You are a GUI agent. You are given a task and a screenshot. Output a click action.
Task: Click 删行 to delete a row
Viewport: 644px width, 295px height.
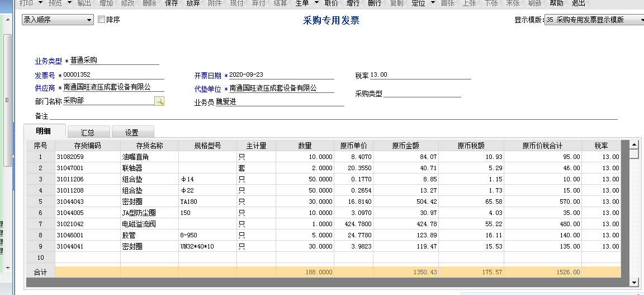click(x=375, y=3)
